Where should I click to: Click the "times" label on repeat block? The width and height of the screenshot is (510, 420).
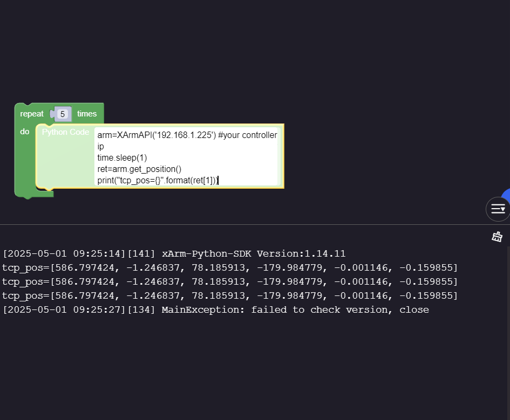click(87, 114)
